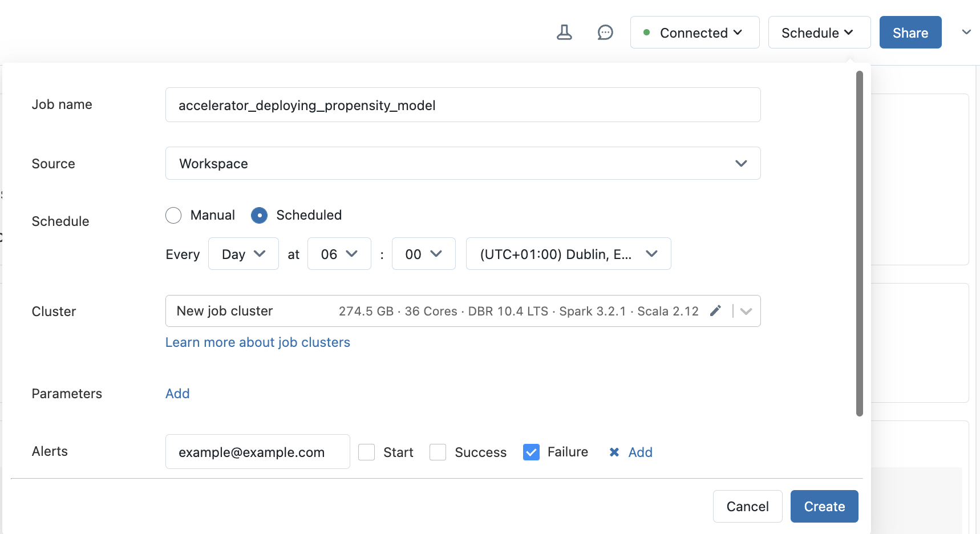Viewport: 980px width, 534px height.
Task: Change schedule frequency via the Day dropdown
Action: [243, 254]
